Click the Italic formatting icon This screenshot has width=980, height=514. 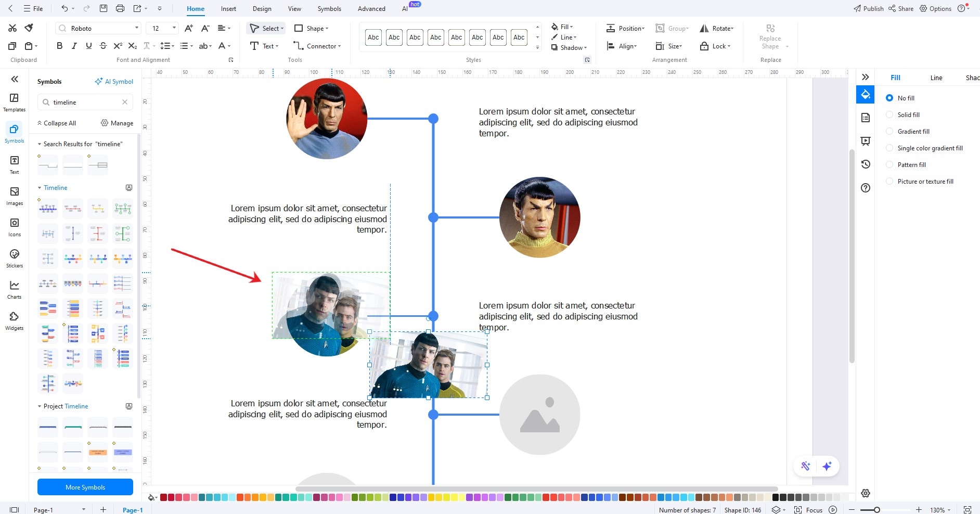[x=74, y=46]
